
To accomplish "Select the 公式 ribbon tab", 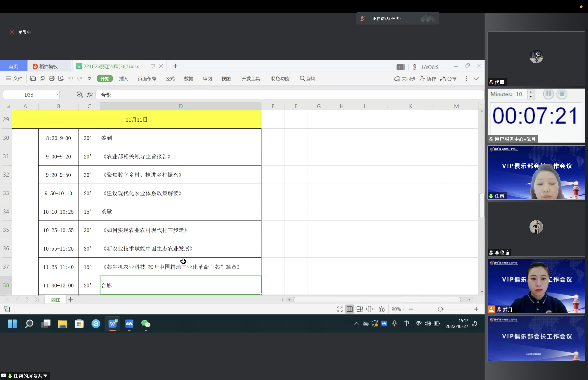I will click(170, 78).
